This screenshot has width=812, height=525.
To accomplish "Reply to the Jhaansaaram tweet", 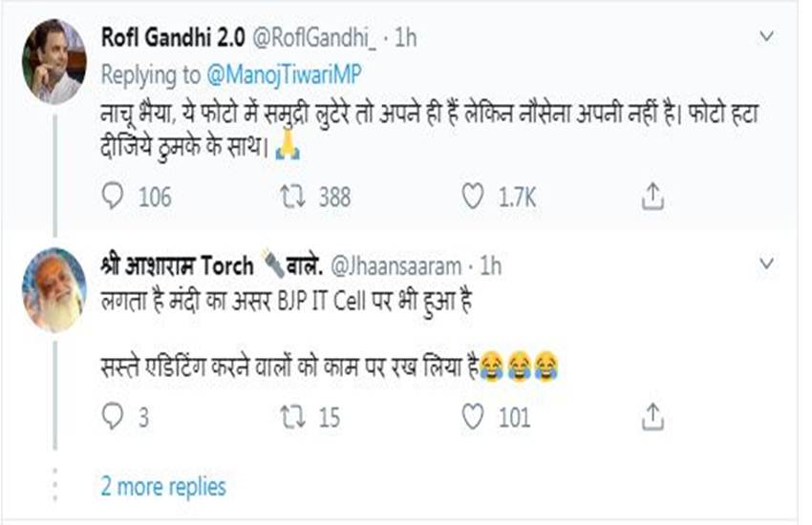I will click(x=113, y=416).
